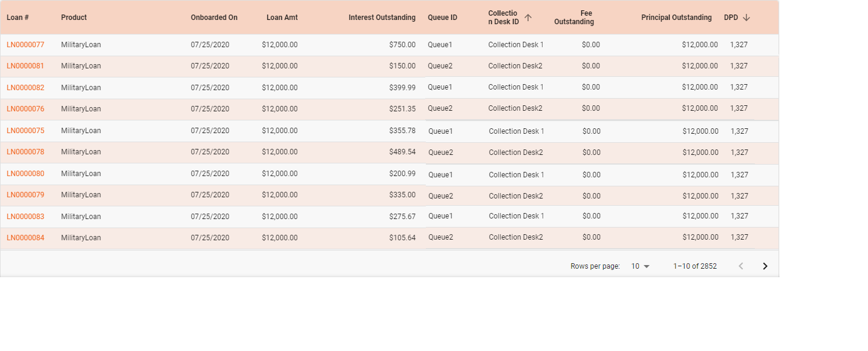
Task: Open loan LN0000083
Action: coord(25,217)
